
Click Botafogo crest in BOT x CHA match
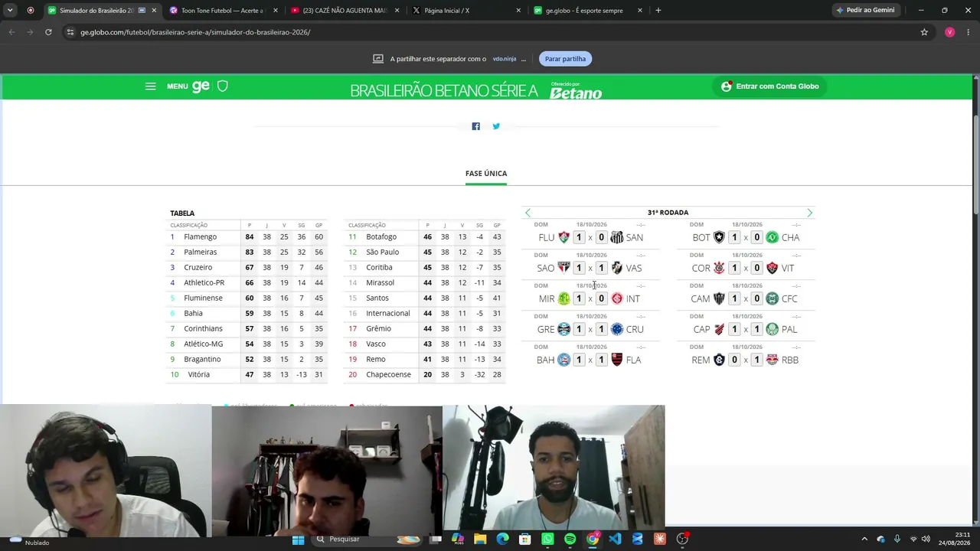pyautogui.click(x=719, y=237)
